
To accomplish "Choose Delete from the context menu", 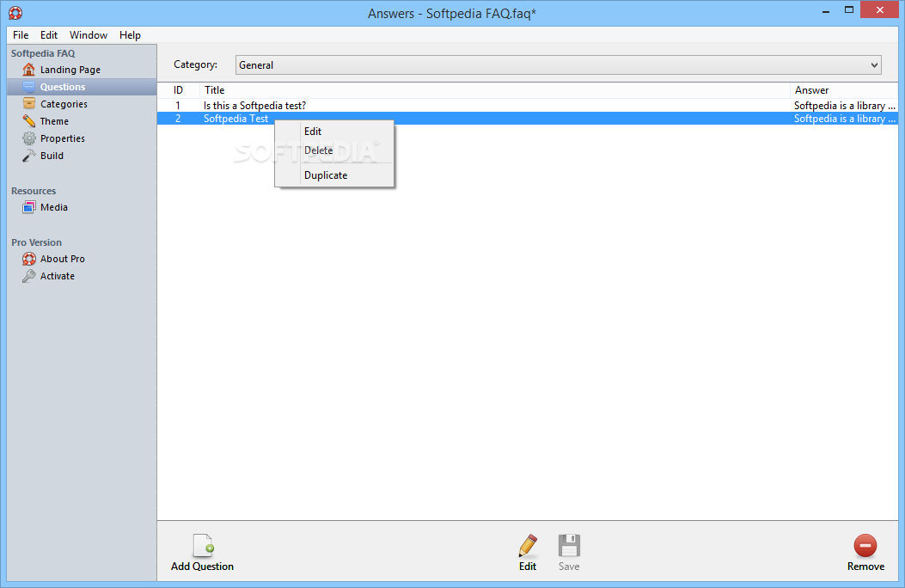I will pos(334,150).
